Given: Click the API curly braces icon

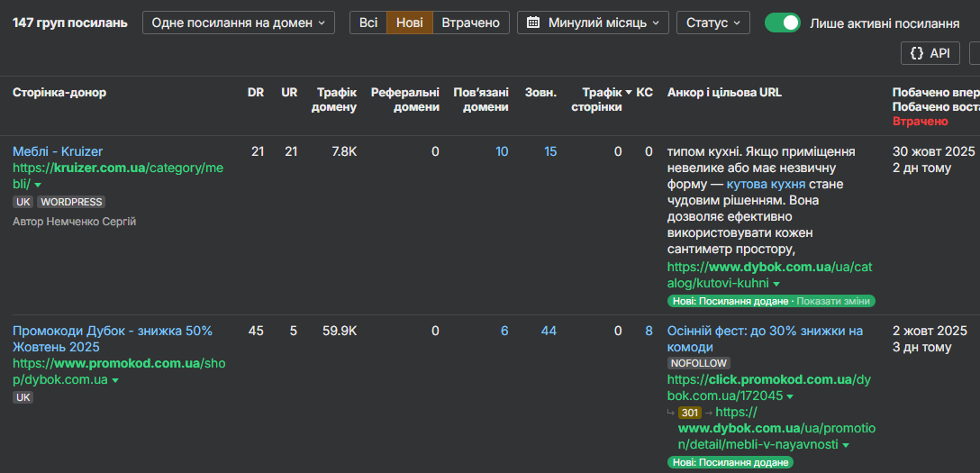Looking at the screenshot, I should (x=917, y=53).
